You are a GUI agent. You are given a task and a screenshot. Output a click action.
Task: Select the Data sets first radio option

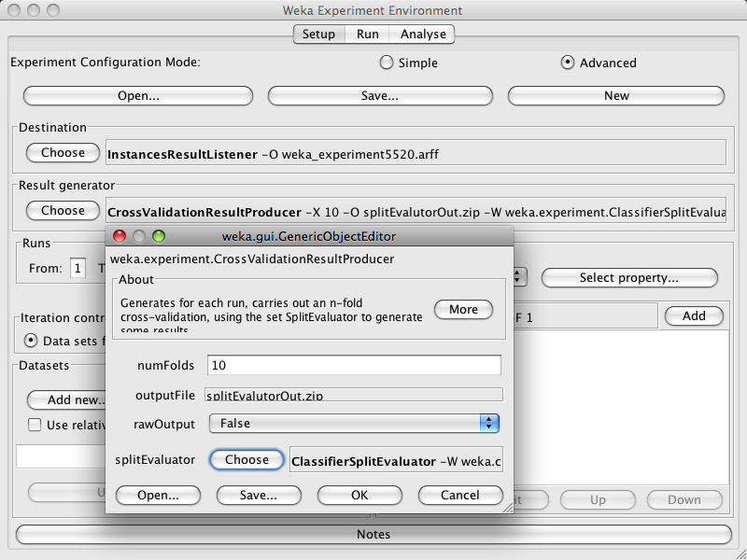tap(31, 341)
